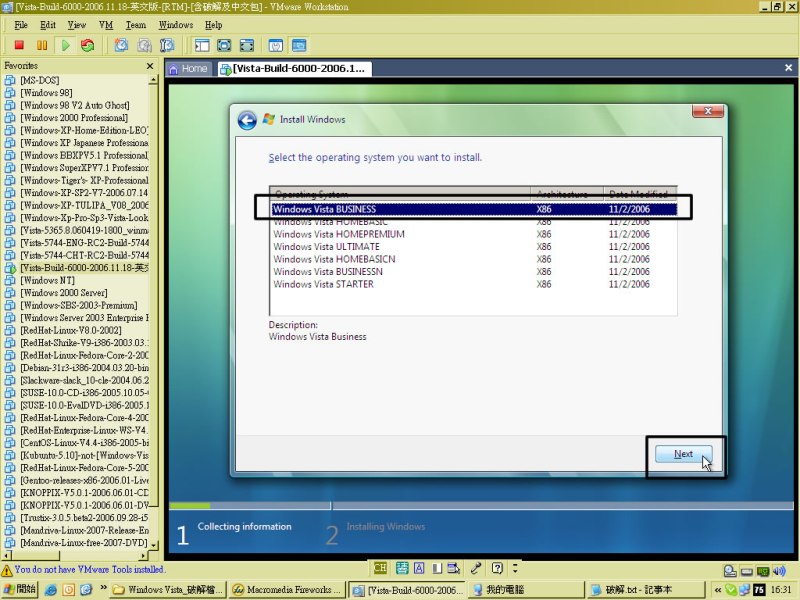The image size is (800, 600).
Task: Switch to the Notepad .txt taskbar button
Action: (645, 590)
